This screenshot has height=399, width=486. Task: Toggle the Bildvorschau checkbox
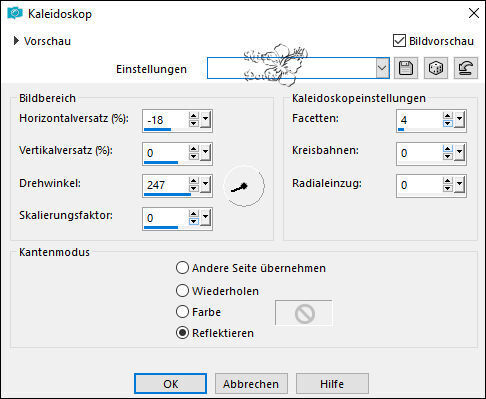coord(399,41)
